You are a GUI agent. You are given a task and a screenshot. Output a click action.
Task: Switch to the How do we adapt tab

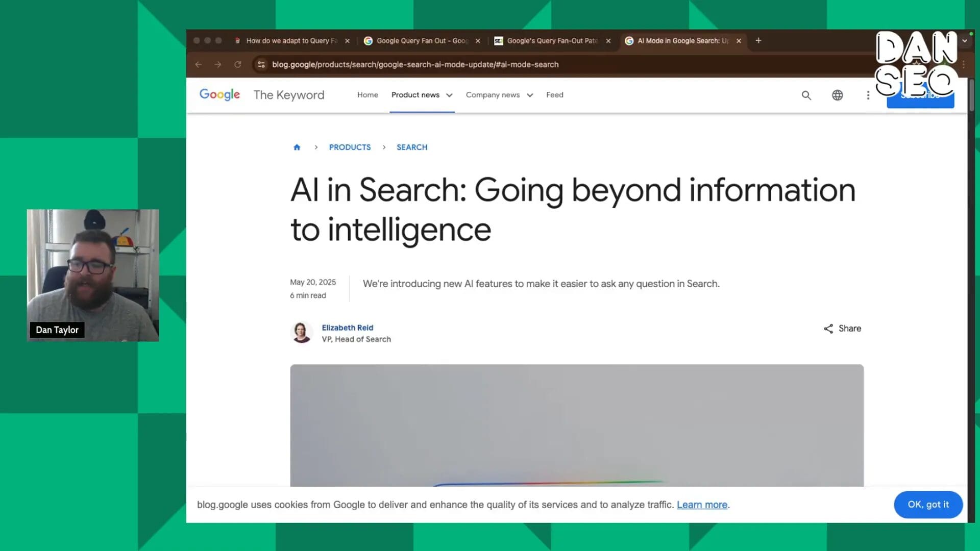pyautogui.click(x=291, y=41)
